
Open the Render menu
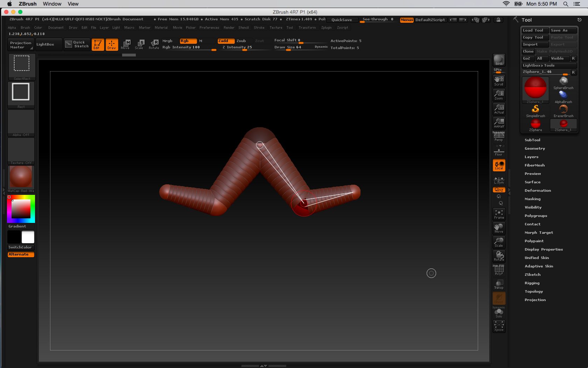(x=229, y=28)
